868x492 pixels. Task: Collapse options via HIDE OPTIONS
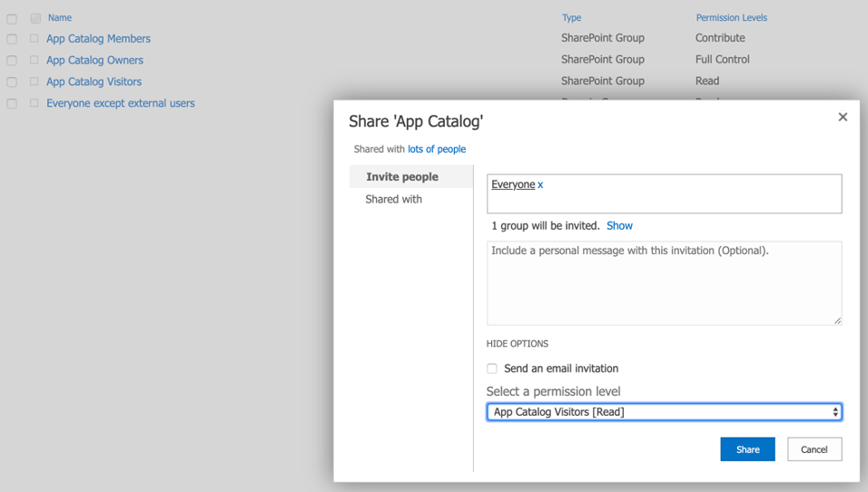pos(517,344)
